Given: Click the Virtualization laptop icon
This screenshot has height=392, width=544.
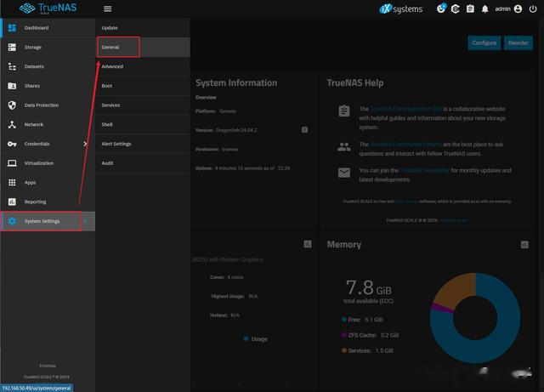Looking at the screenshot, I should [x=12, y=163].
